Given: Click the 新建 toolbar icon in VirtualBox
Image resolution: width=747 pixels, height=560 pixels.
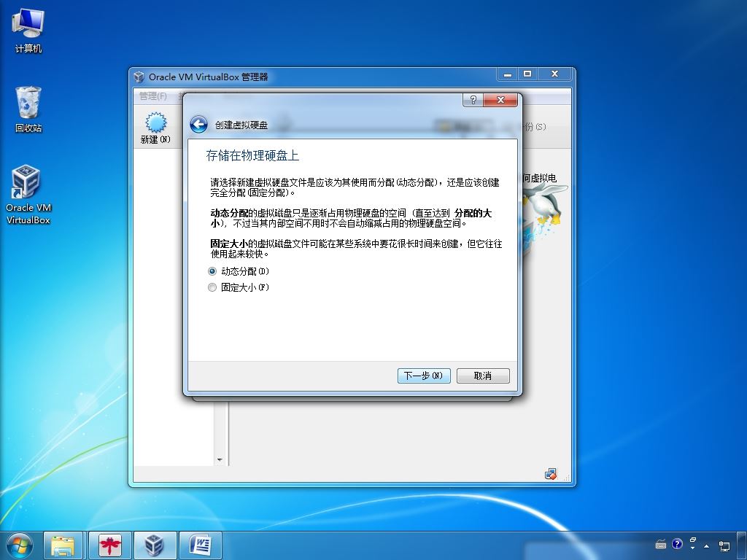Looking at the screenshot, I should point(155,128).
